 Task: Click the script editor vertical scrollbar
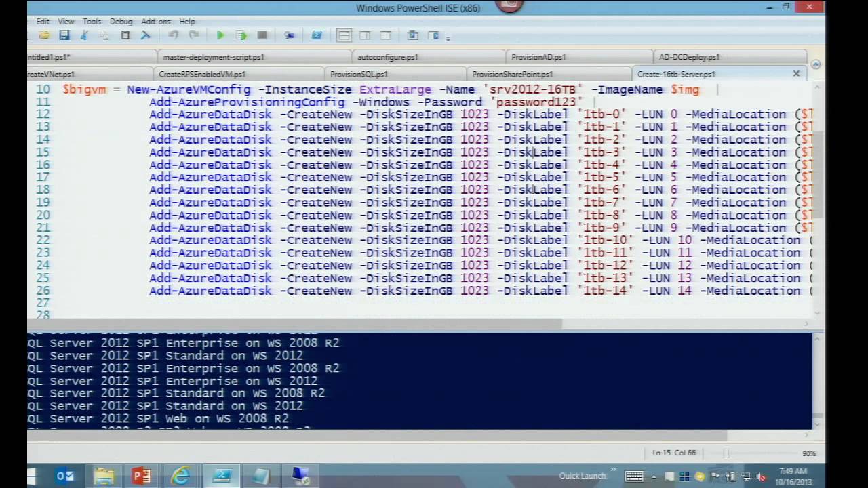pos(819,176)
